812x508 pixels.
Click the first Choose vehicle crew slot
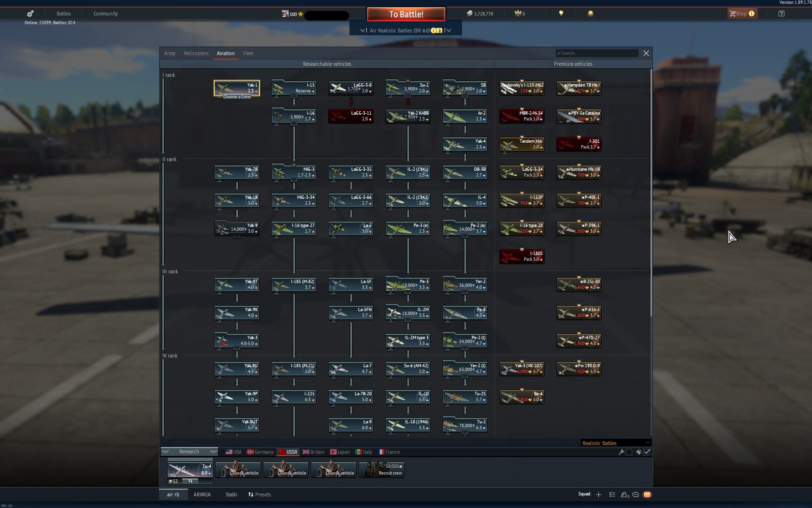[x=238, y=469]
